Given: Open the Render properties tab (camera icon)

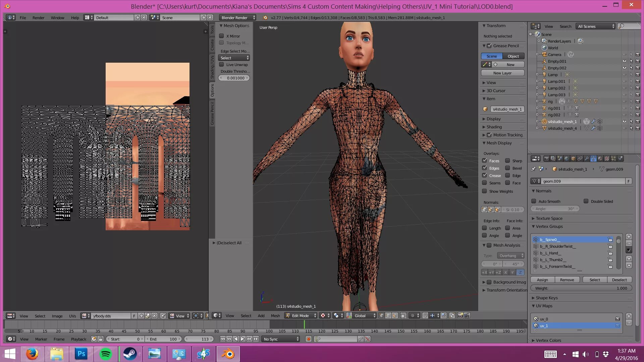Looking at the screenshot, I should [x=547, y=159].
